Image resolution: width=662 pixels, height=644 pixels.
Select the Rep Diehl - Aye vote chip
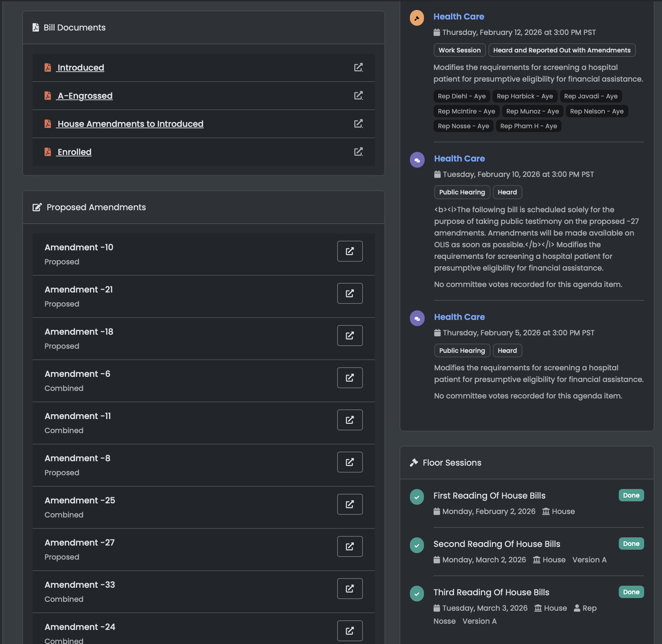tap(461, 96)
